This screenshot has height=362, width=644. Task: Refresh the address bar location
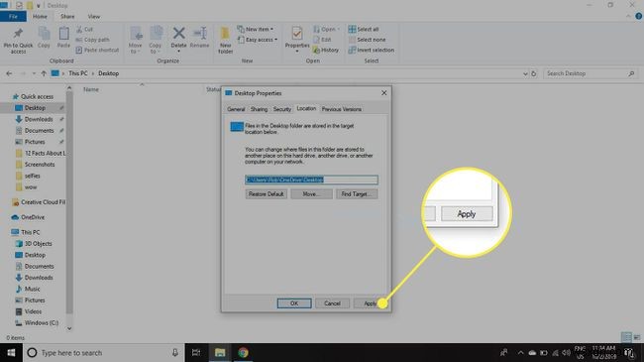(x=534, y=73)
